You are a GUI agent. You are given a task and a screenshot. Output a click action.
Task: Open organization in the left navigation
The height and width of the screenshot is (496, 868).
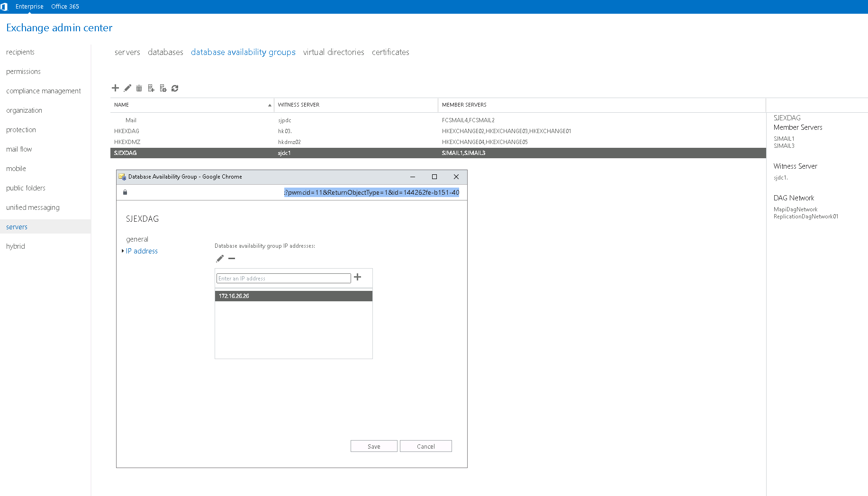[24, 110]
